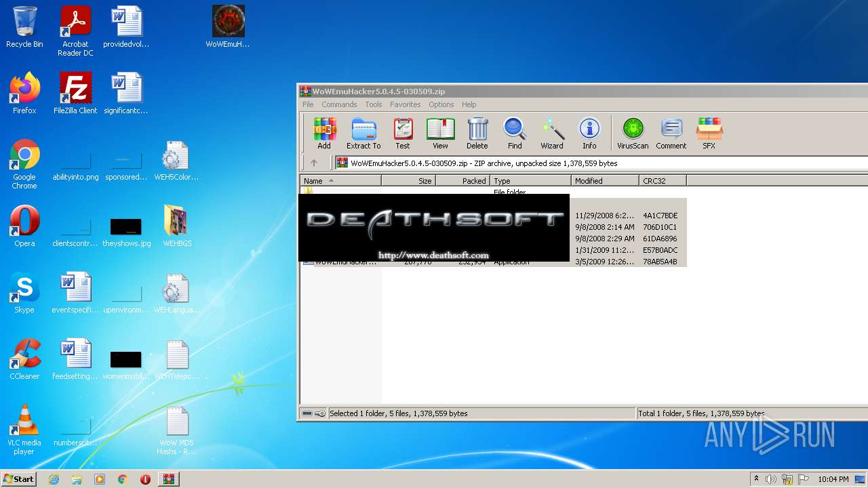Sort by the Type column header
The image size is (868, 488).
click(530, 181)
